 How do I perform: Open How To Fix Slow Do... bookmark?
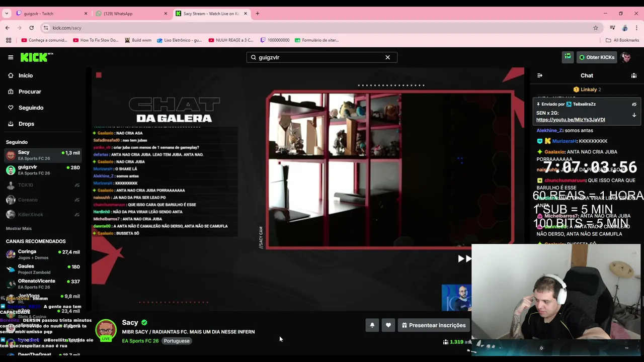pyautogui.click(x=96, y=40)
